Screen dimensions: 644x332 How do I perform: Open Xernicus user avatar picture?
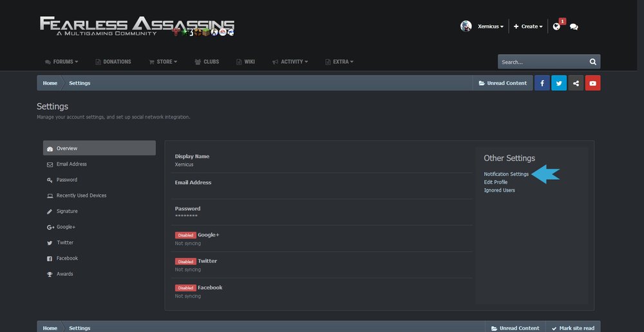[466, 26]
